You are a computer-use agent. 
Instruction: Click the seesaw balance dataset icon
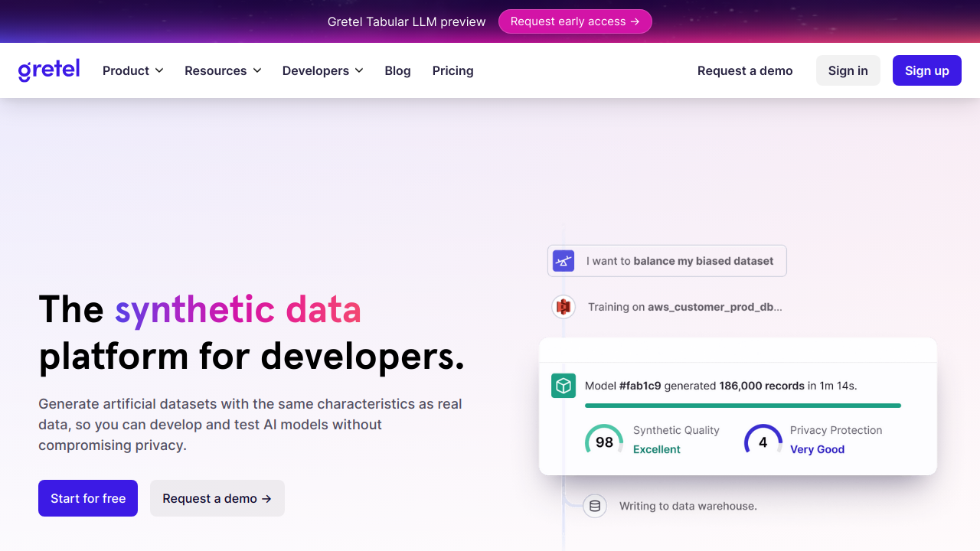pyautogui.click(x=563, y=261)
